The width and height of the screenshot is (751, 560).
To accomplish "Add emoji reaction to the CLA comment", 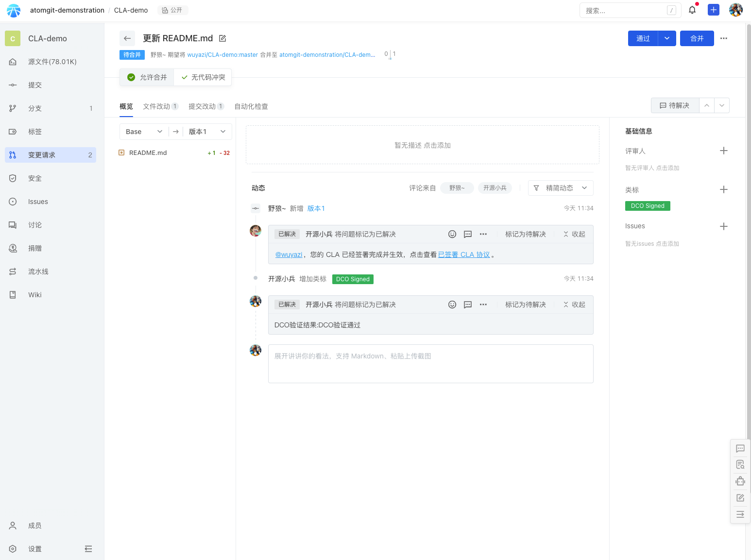I will pyautogui.click(x=452, y=234).
